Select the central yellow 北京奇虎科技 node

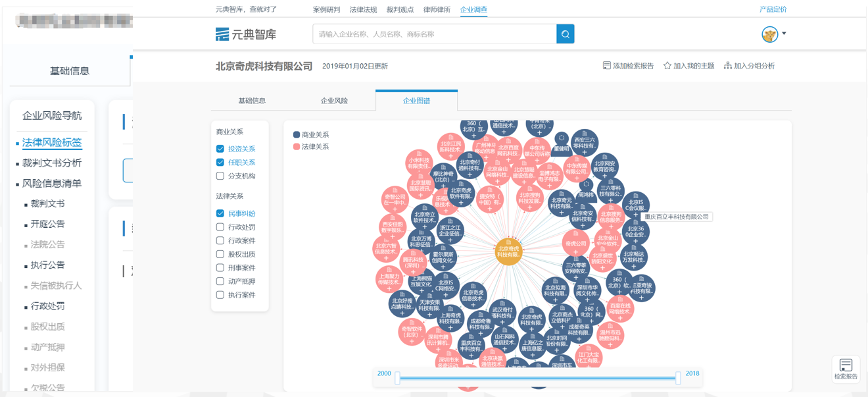508,251
